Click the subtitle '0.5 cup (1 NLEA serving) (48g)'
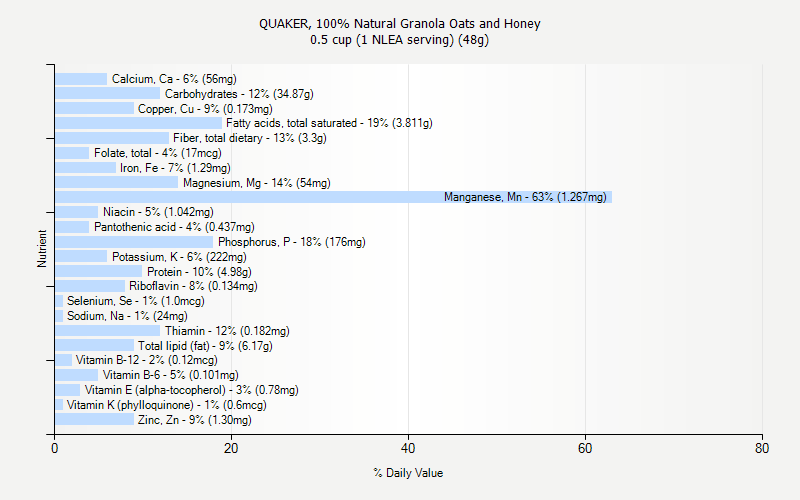 pos(399,40)
